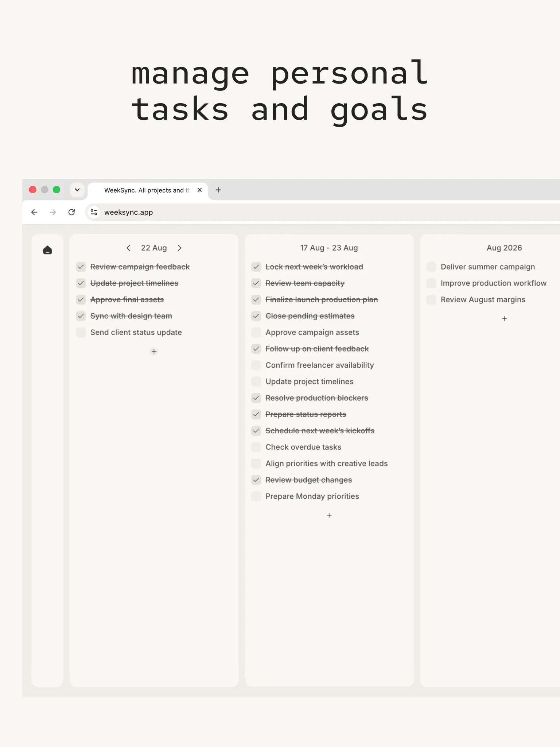Check off Improve production workflow

pyautogui.click(x=431, y=283)
